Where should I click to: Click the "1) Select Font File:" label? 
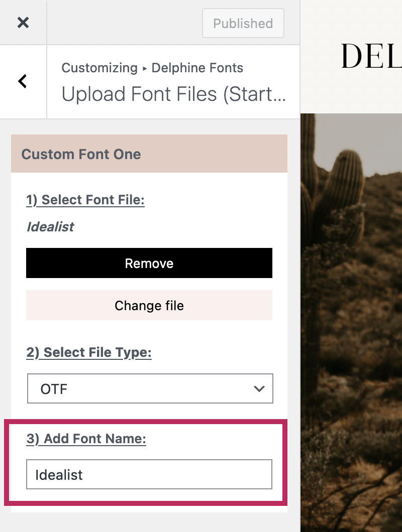pos(85,200)
